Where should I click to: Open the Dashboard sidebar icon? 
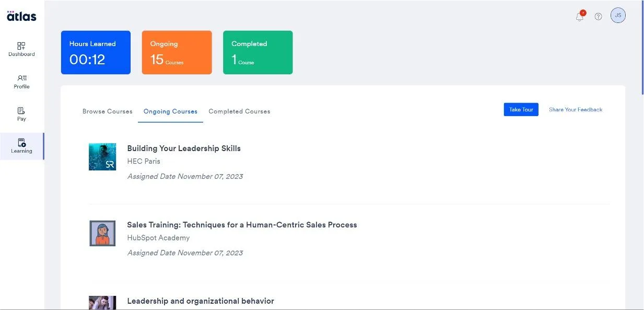point(21,46)
